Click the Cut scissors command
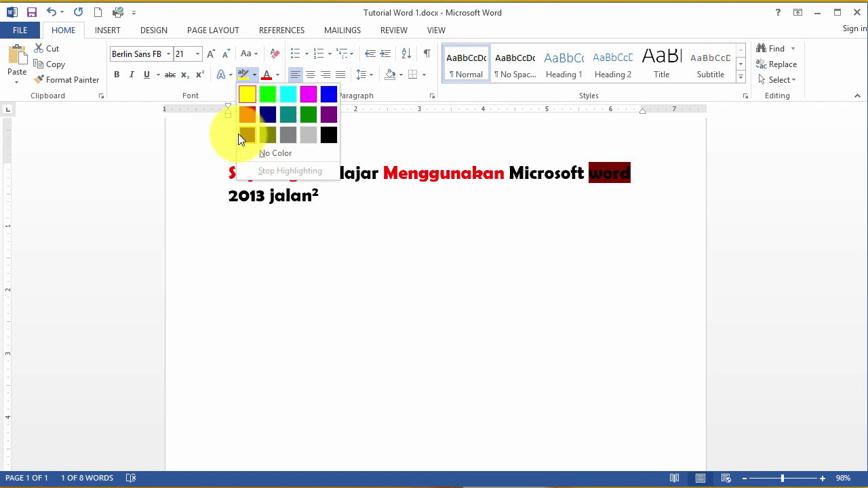Screen dimensions: 868x488 coord(45,49)
